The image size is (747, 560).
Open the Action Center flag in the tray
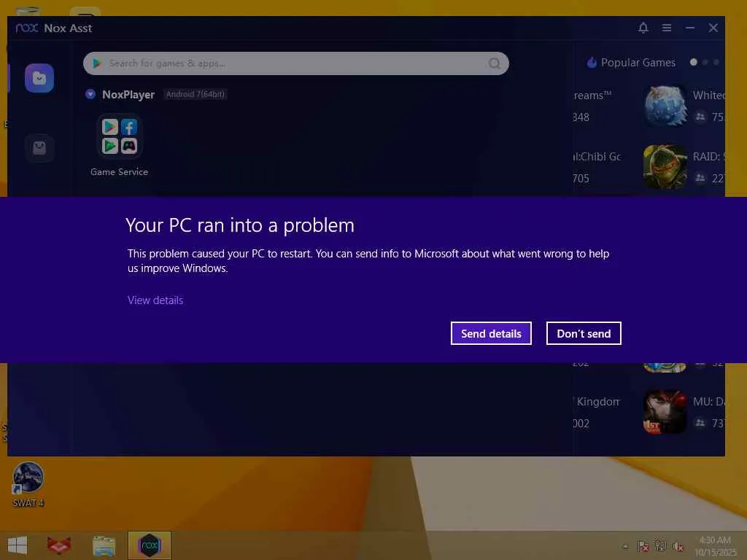click(643, 546)
